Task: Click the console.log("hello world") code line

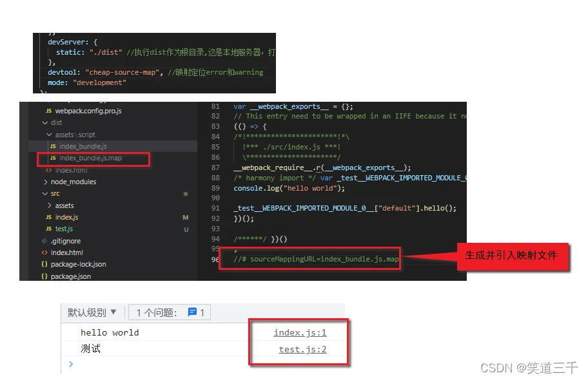Action: click(289, 188)
